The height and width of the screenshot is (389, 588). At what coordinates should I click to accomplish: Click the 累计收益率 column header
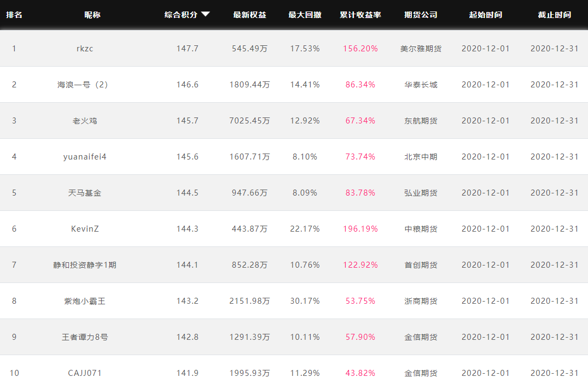tap(360, 15)
